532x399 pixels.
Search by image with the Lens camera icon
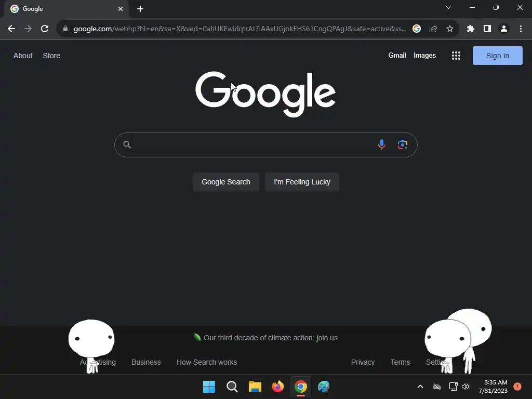pos(403,144)
